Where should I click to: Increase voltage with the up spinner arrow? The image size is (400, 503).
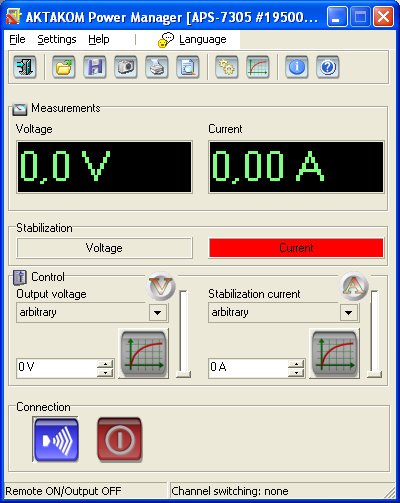[105, 364]
